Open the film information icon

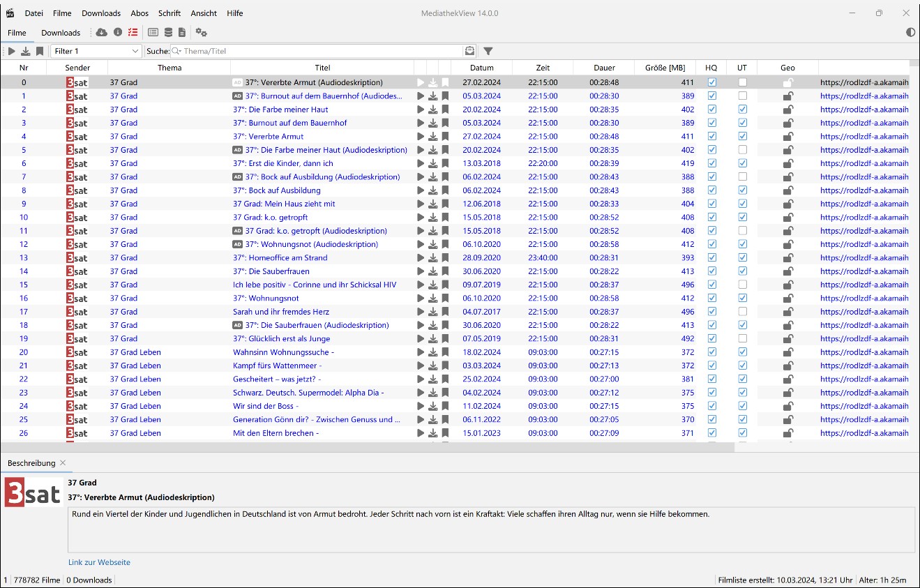pos(118,32)
